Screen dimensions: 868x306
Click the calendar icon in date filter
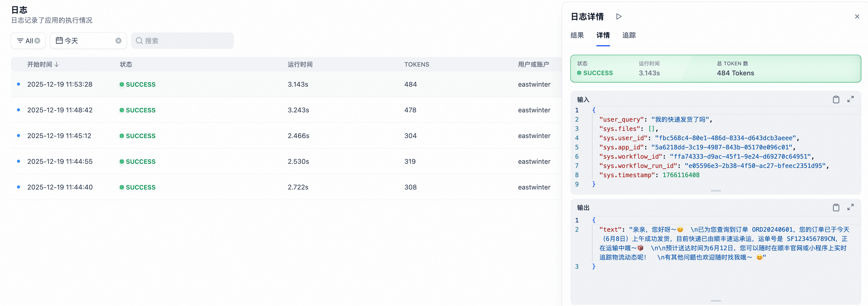click(59, 40)
